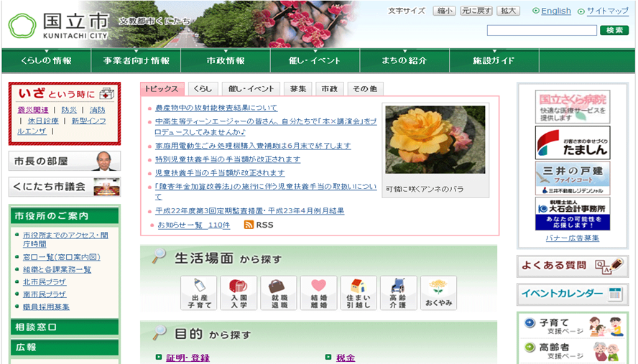Expand the 市政情報 navigation menu

coord(226,60)
